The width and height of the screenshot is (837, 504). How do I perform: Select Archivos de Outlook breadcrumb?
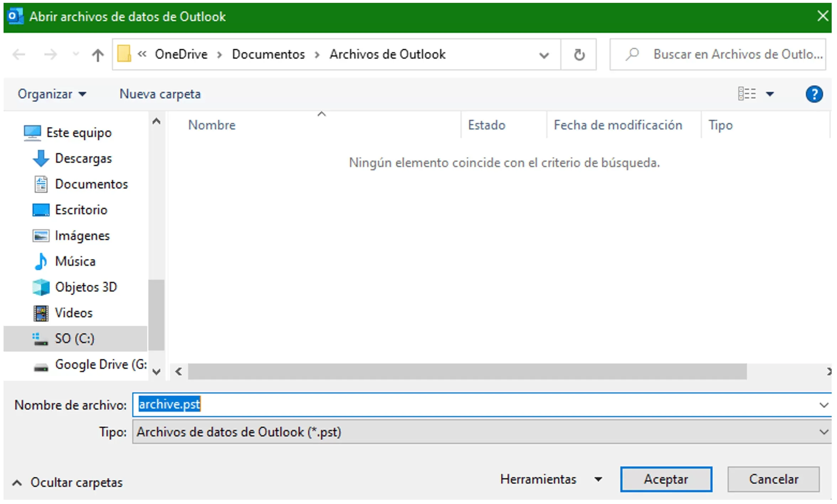tap(387, 54)
